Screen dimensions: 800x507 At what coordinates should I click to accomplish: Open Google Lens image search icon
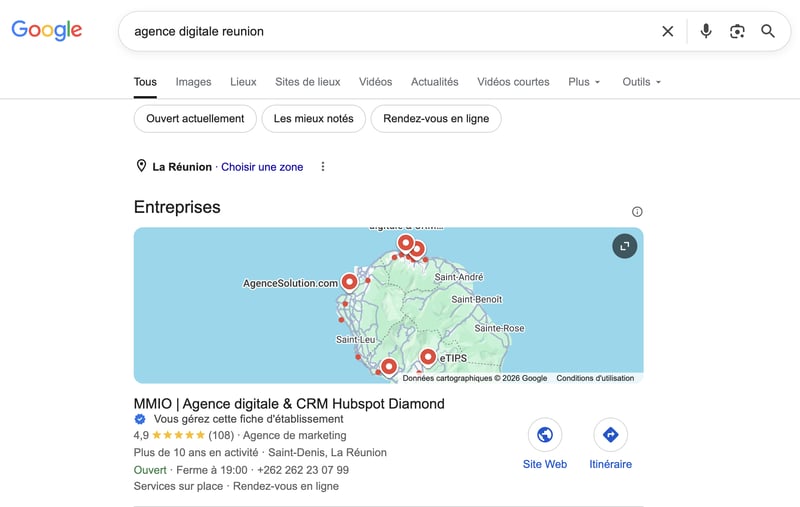pos(737,31)
